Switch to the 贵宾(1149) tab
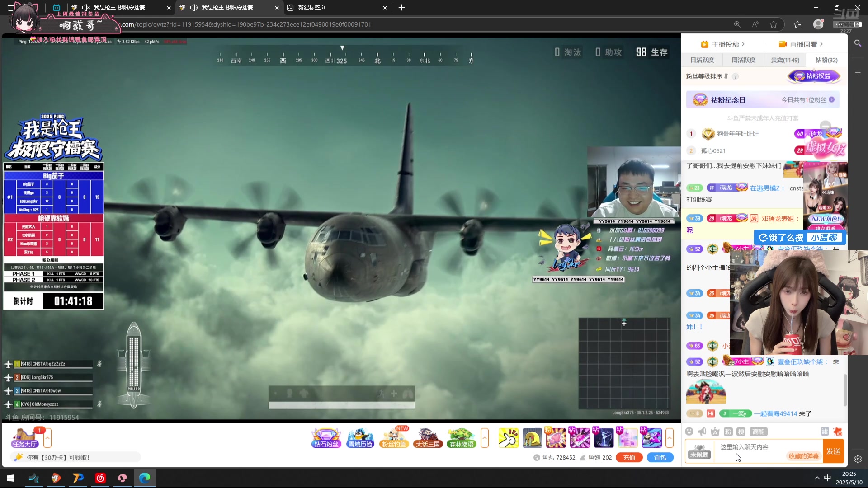Screen dimensions: 868x488 [785, 60]
